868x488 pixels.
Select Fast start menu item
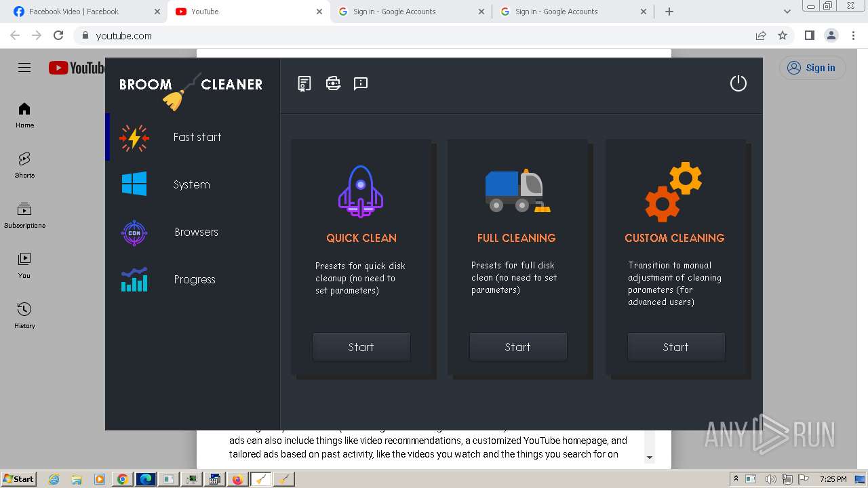193,137
